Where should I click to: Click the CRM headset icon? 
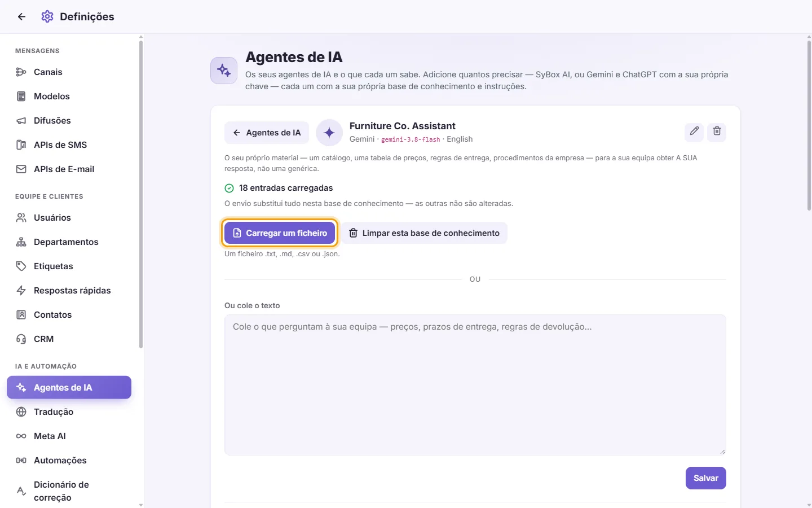[21, 339]
